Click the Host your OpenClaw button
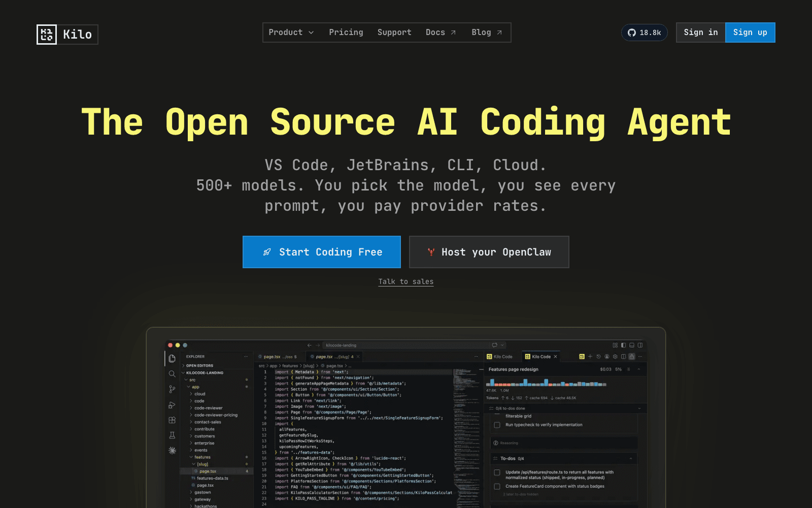812x508 pixels. 489,252
